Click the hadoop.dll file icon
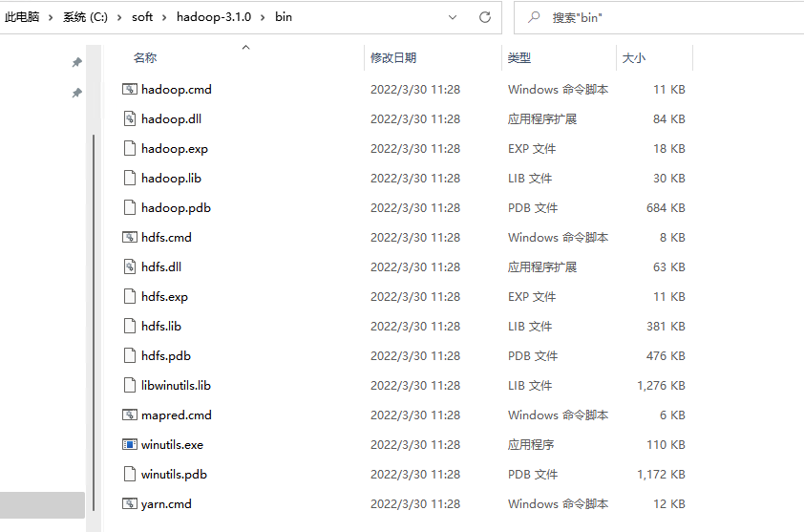The image size is (804, 532). [131, 119]
